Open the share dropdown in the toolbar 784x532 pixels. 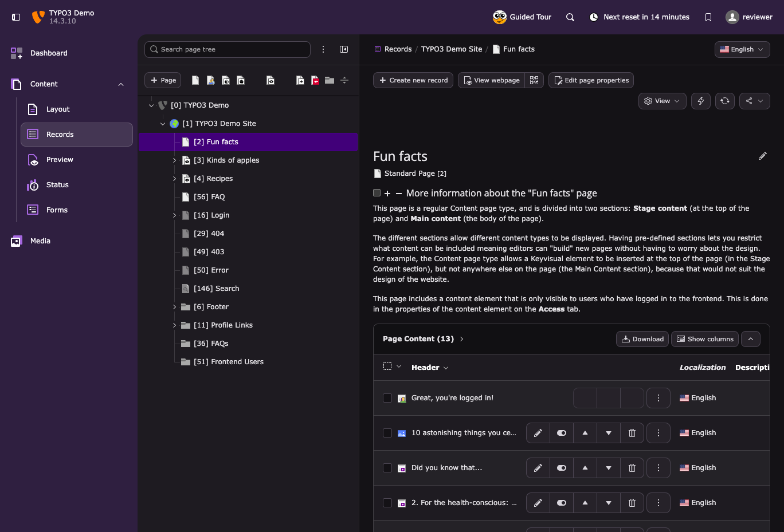(754, 101)
